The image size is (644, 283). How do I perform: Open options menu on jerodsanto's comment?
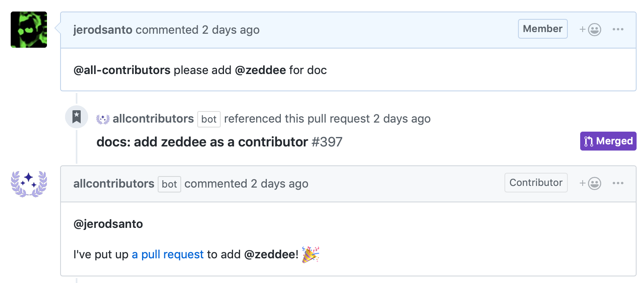[618, 30]
